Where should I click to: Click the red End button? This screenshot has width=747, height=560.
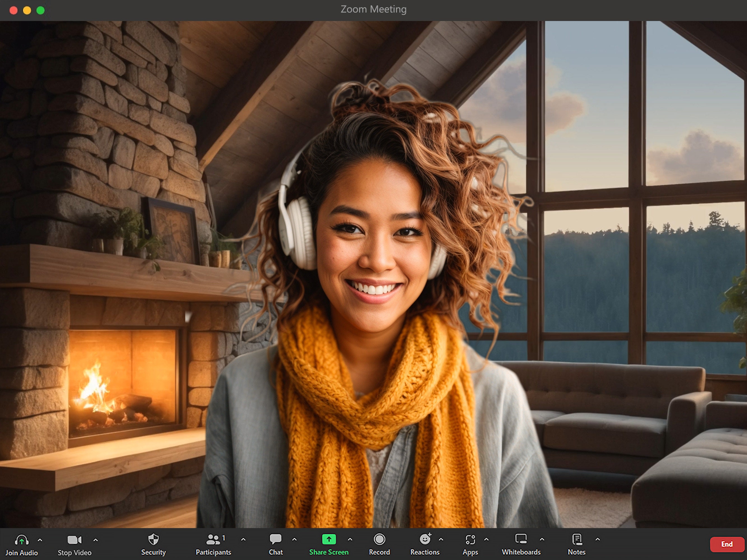727,544
